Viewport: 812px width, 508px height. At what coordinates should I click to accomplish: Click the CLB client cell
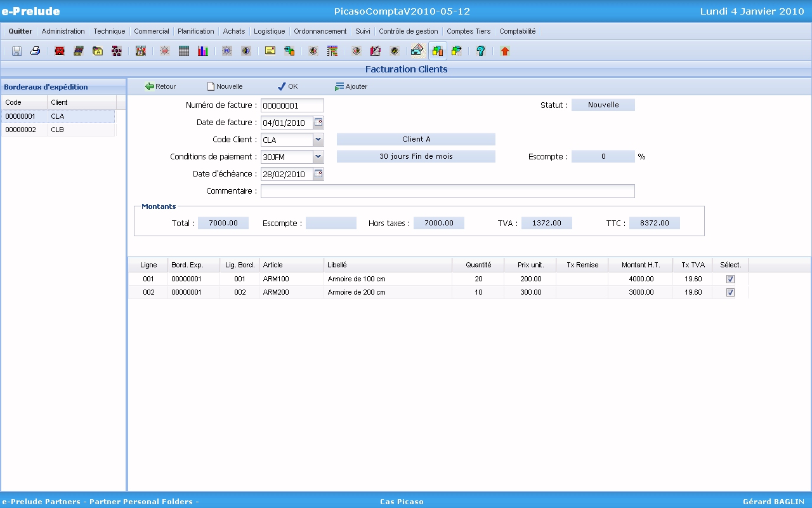point(81,130)
